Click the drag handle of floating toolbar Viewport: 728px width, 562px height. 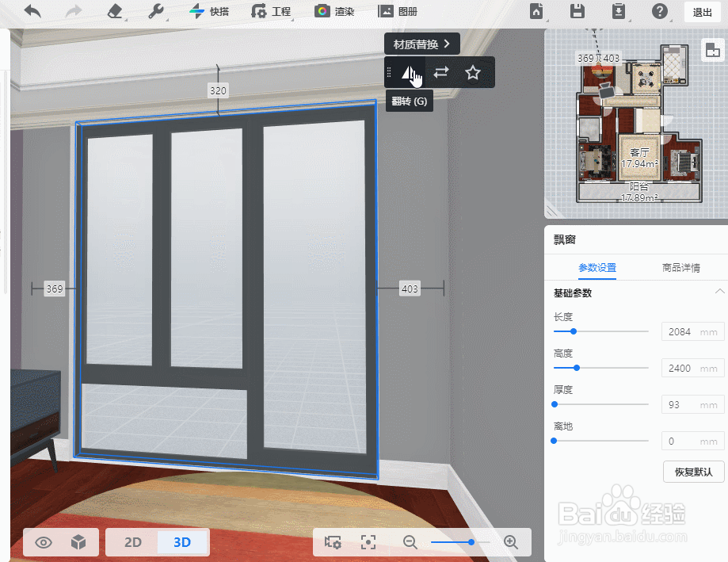(389, 72)
